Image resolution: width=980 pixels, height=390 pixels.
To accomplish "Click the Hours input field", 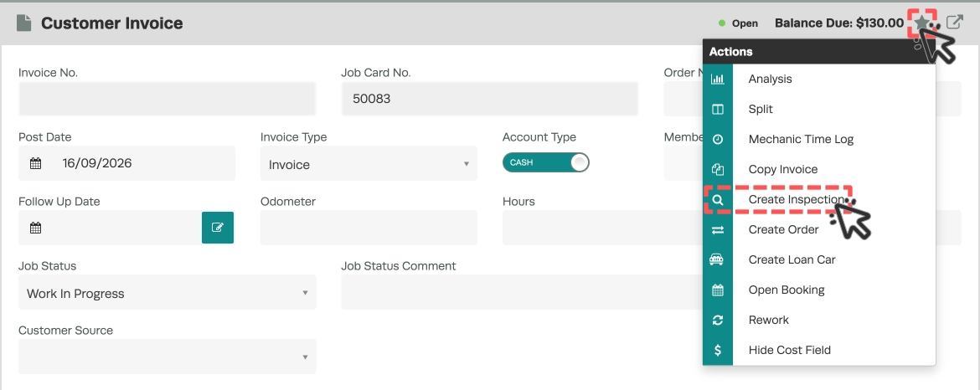I will pyautogui.click(x=602, y=228).
